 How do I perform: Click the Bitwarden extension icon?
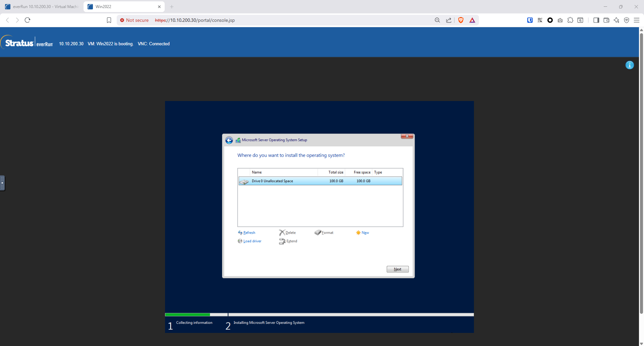[530, 20]
